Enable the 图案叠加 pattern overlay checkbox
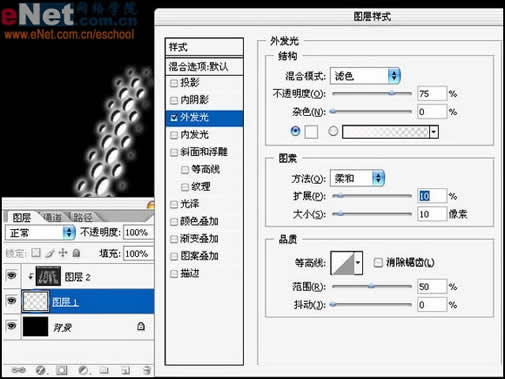 (174, 256)
